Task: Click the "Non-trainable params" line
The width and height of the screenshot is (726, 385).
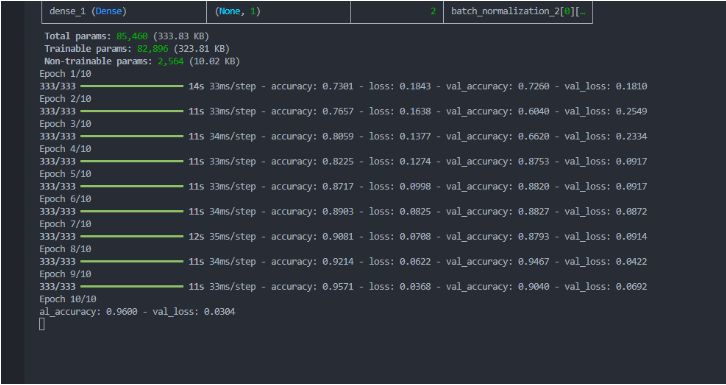Action: pyautogui.click(x=142, y=61)
